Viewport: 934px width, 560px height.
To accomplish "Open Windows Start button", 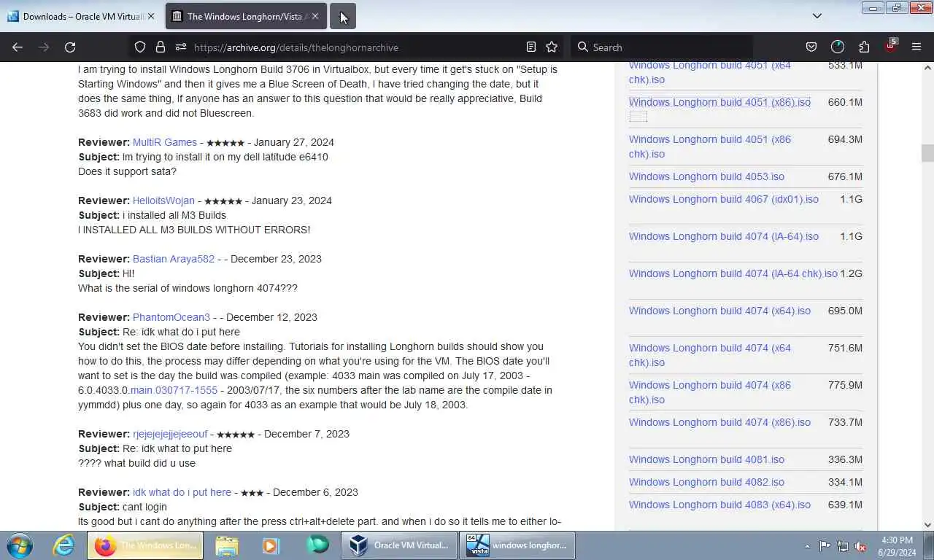I will coord(20,545).
